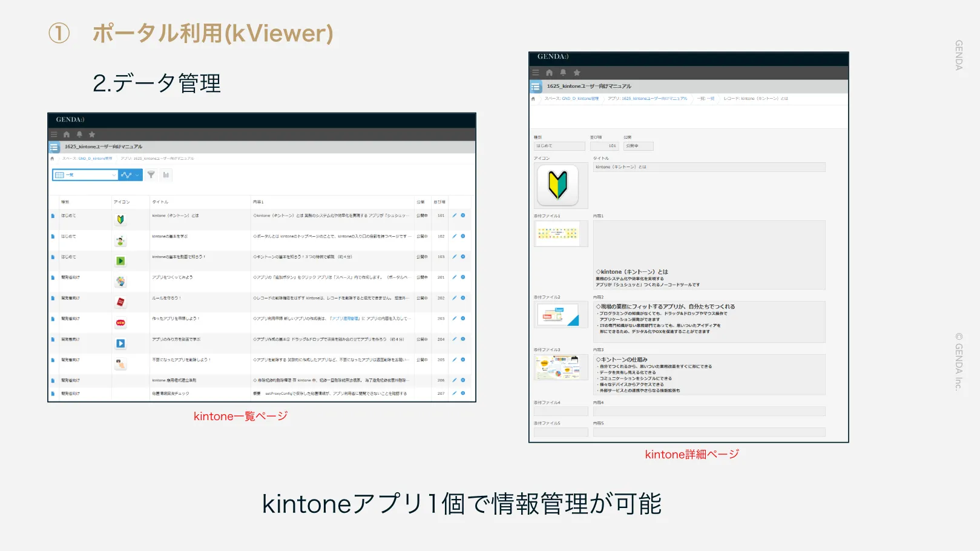Open the graph view dropdown arrow button
980x551 pixels.
tap(137, 175)
